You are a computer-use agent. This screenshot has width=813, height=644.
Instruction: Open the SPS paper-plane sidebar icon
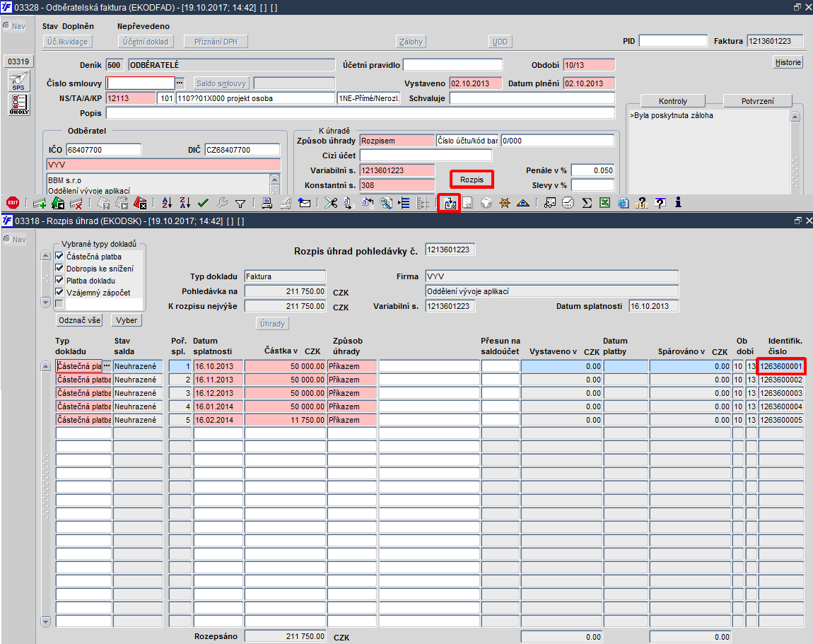[18, 81]
